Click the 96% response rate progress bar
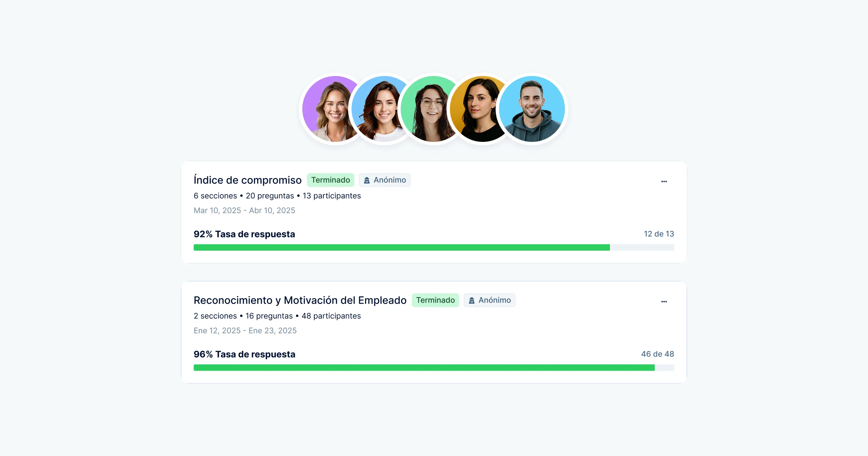 [434, 368]
